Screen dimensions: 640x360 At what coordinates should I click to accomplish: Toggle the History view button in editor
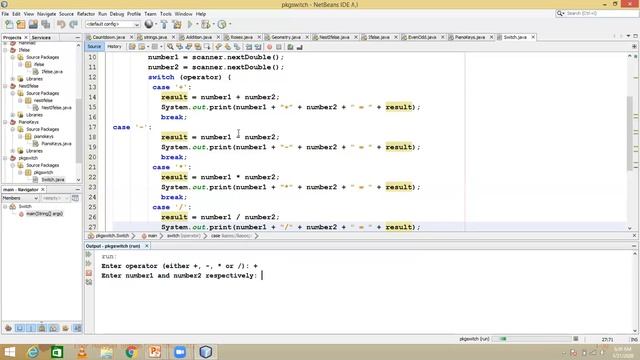(x=114, y=47)
